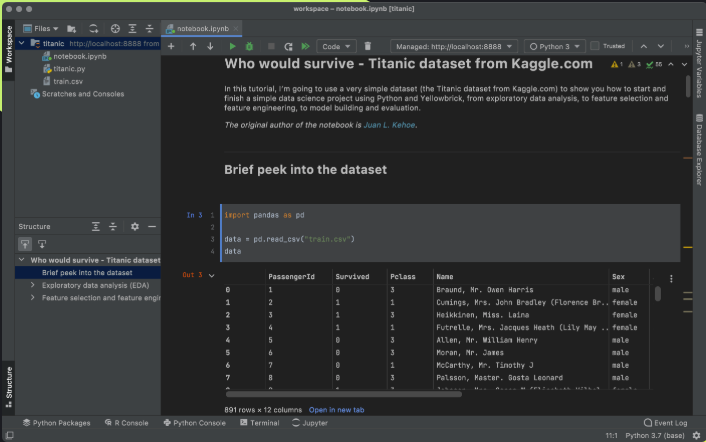Open Python Packages tool window
Screen dimensions: 706x442
(x=56, y=423)
